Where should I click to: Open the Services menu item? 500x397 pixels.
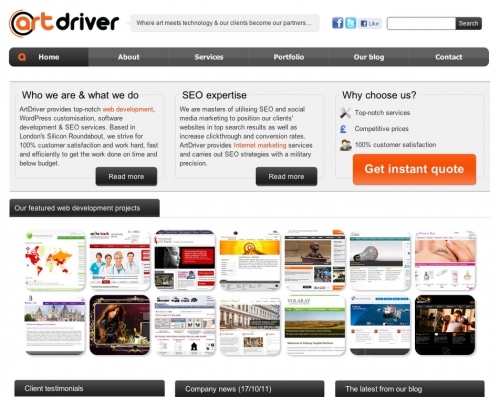coord(209,57)
